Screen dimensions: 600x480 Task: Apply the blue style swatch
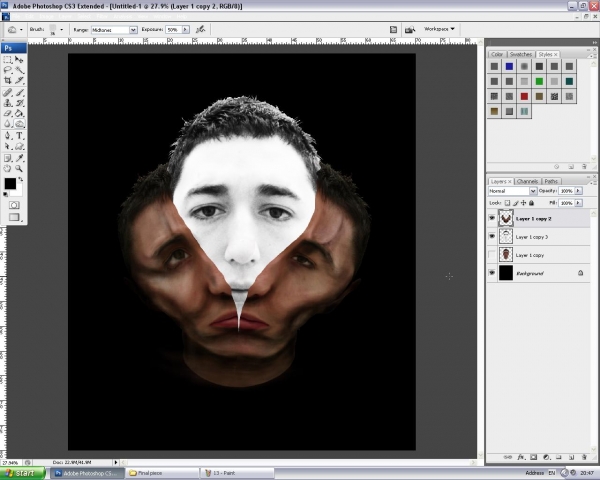[x=509, y=66]
